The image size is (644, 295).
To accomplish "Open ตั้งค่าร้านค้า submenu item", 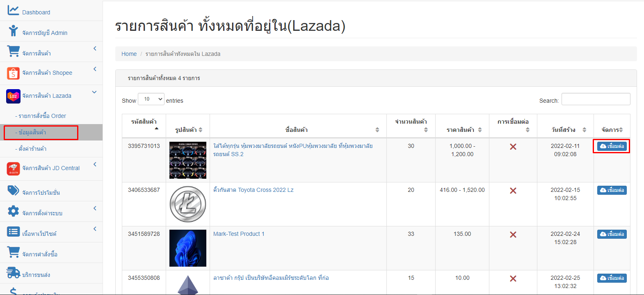I will coord(32,149).
